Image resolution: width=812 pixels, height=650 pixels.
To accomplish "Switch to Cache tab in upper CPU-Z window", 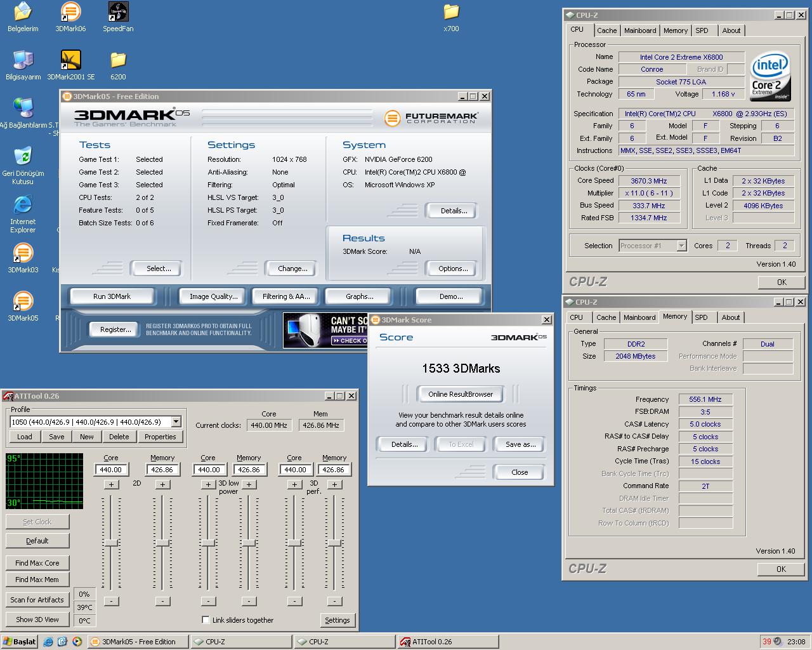I will (606, 30).
